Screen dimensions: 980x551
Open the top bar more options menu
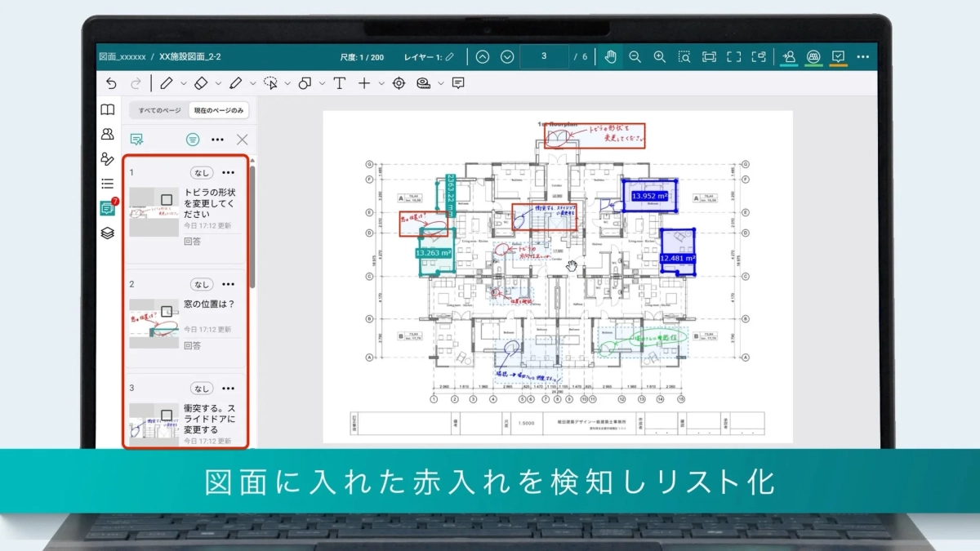click(863, 56)
